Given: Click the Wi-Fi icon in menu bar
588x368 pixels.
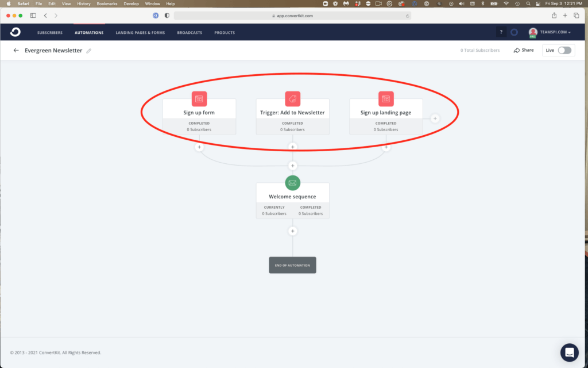Looking at the screenshot, I should coord(506,4).
